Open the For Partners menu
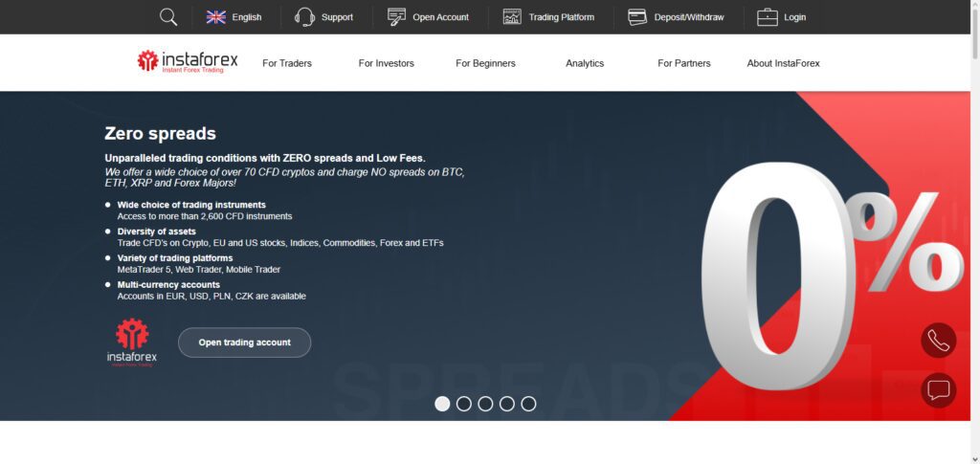 coord(683,63)
